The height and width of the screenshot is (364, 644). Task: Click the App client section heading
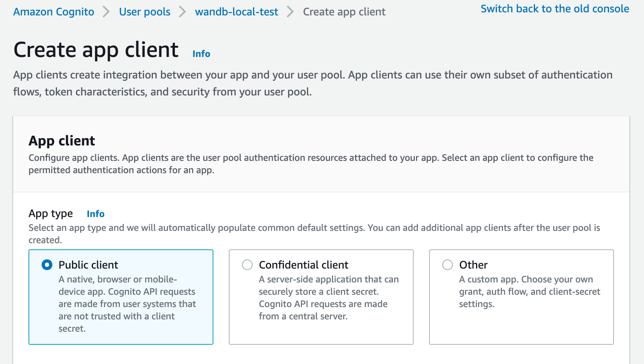pos(62,141)
